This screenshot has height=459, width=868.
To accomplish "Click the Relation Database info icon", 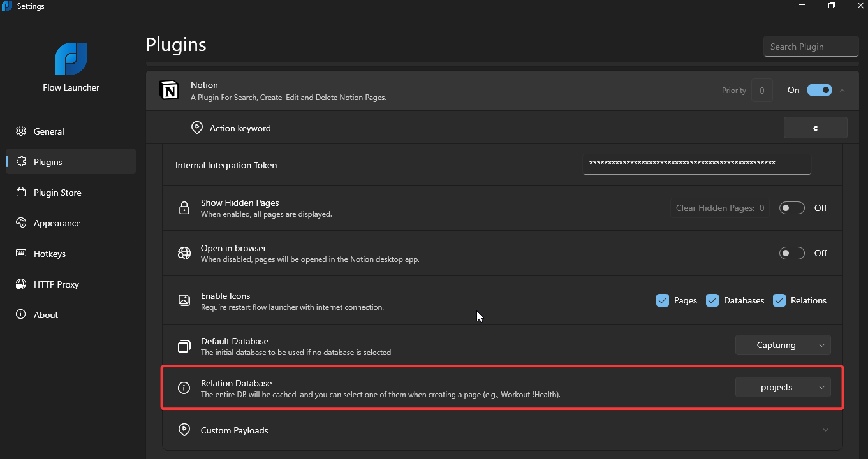I will point(184,388).
